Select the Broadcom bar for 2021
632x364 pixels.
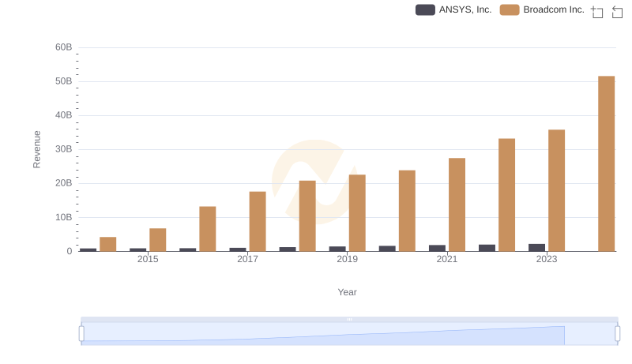click(457, 205)
